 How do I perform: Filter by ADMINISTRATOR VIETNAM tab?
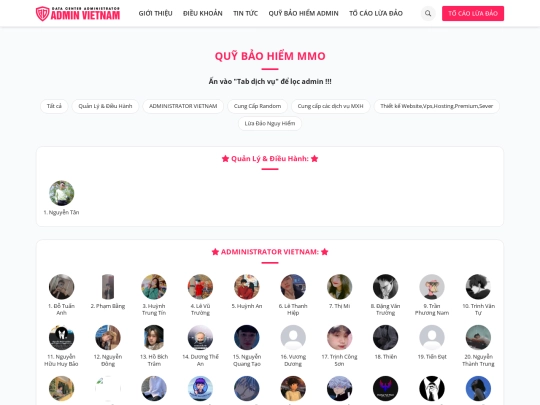tap(183, 106)
